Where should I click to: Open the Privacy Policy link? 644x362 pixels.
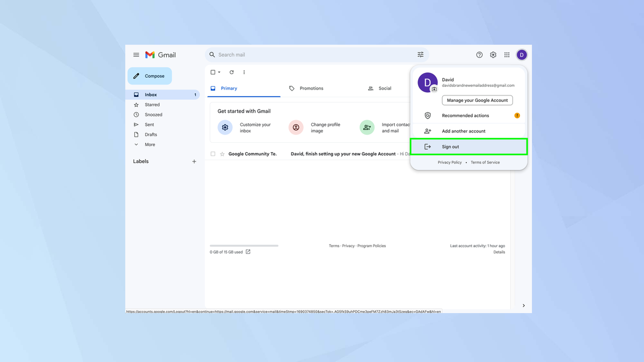[450, 162]
